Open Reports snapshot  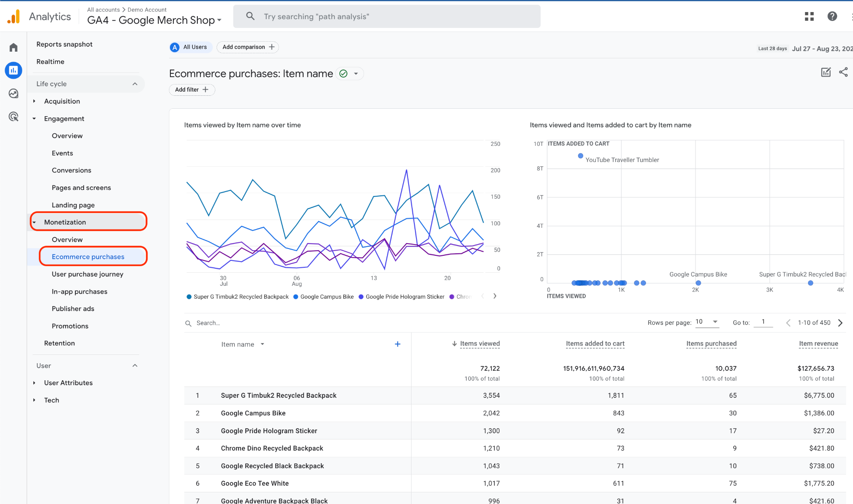click(x=64, y=44)
